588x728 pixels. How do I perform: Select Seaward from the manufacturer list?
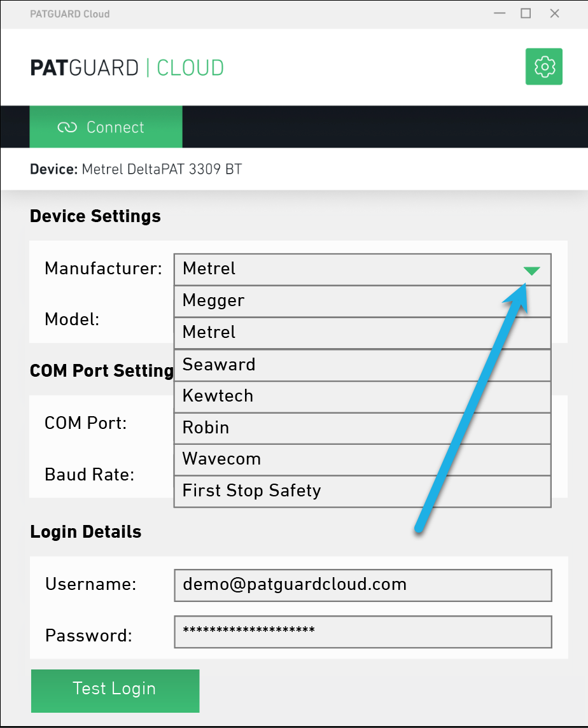pos(362,365)
